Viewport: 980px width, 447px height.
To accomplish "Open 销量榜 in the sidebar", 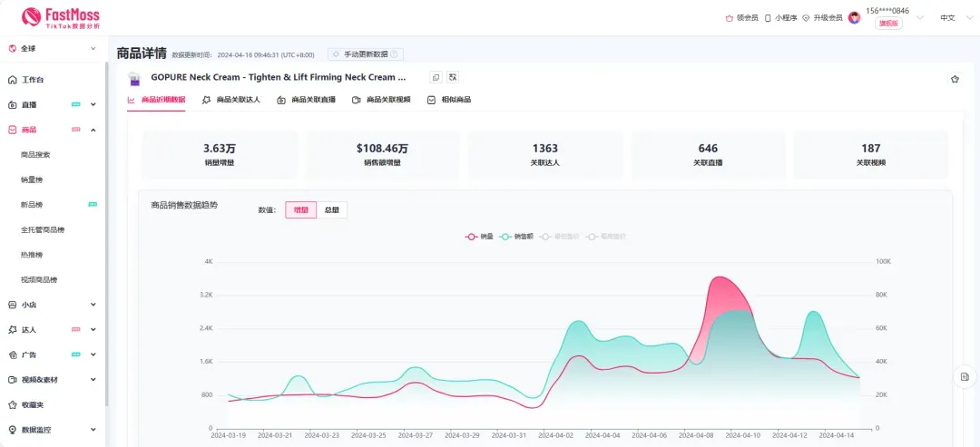I will pyautogui.click(x=32, y=180).
